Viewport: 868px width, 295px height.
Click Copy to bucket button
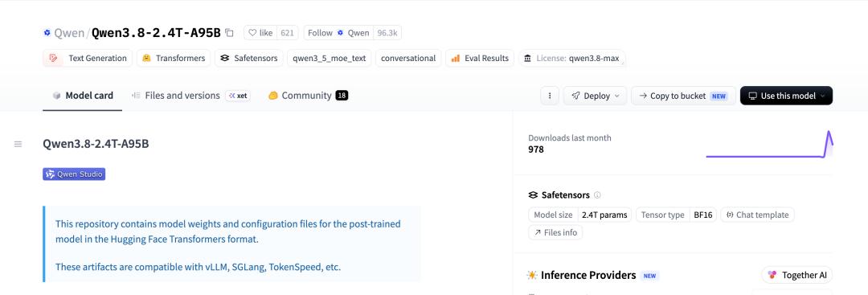coord(683,96)
